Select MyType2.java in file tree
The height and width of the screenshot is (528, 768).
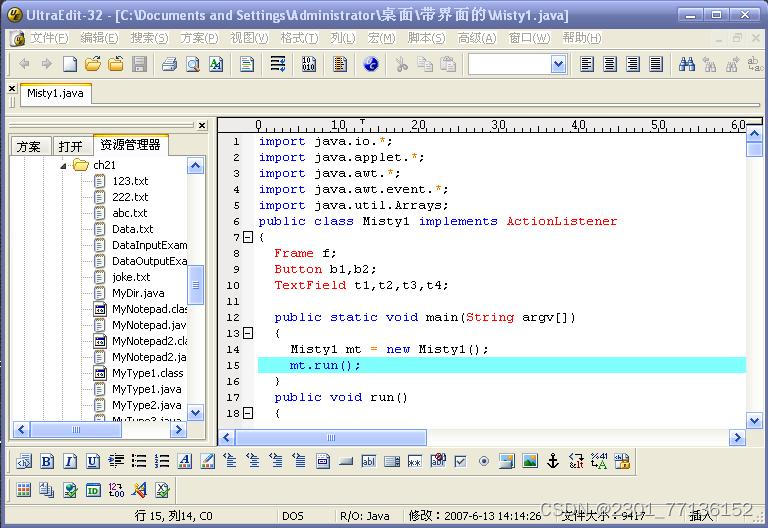point(146,405)
